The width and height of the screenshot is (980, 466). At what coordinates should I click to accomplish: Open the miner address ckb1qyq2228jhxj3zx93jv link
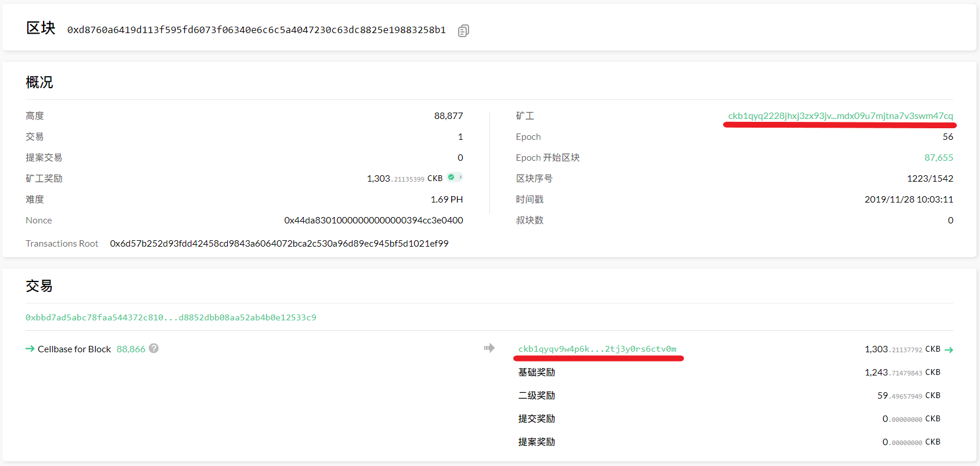(840, 116)
